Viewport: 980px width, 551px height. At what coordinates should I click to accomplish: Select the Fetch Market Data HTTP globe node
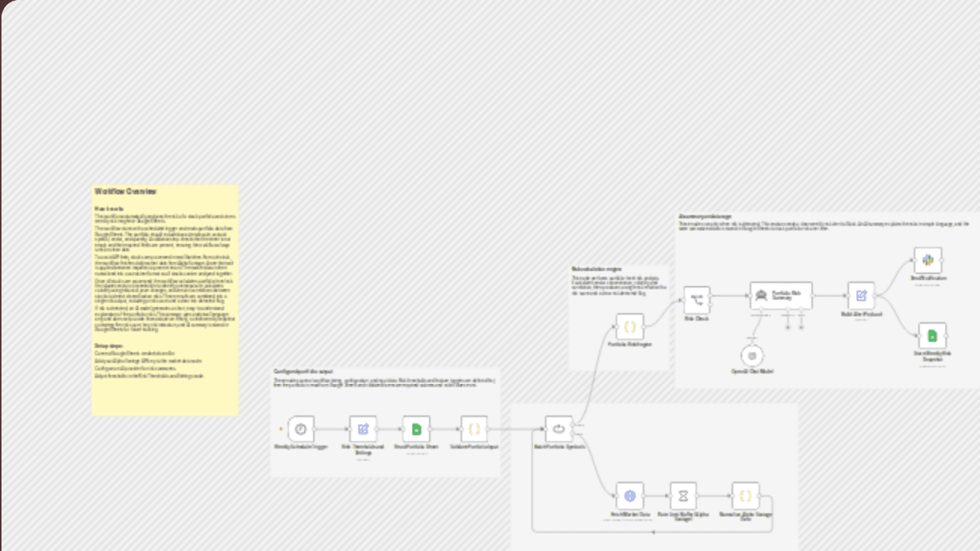(x=630, y=496)
